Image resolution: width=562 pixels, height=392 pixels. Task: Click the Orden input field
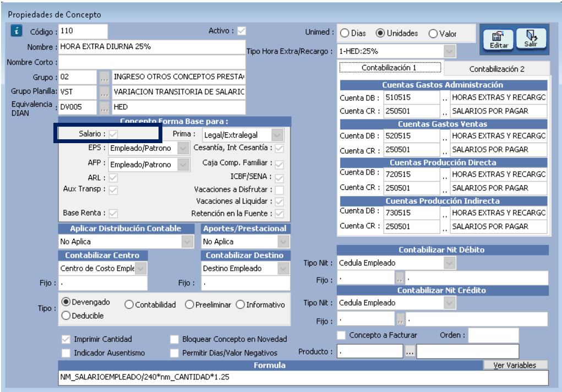point(494,335)
